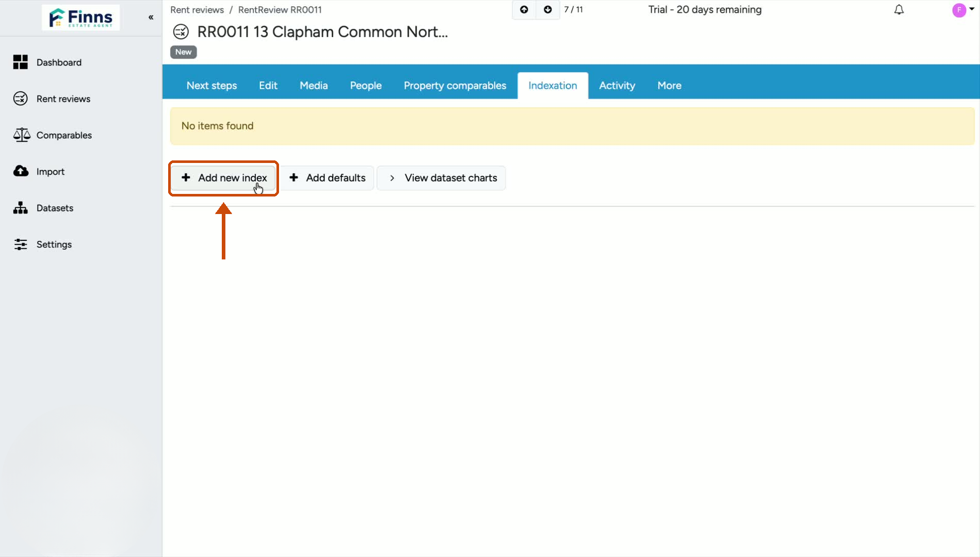Viewport: 980px width, 557px height.
Task: Open the People tab
Action: [366, 86]
